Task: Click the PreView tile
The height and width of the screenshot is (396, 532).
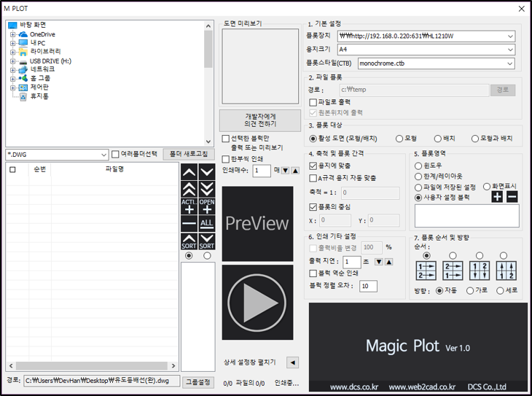Action: point(257,222)
